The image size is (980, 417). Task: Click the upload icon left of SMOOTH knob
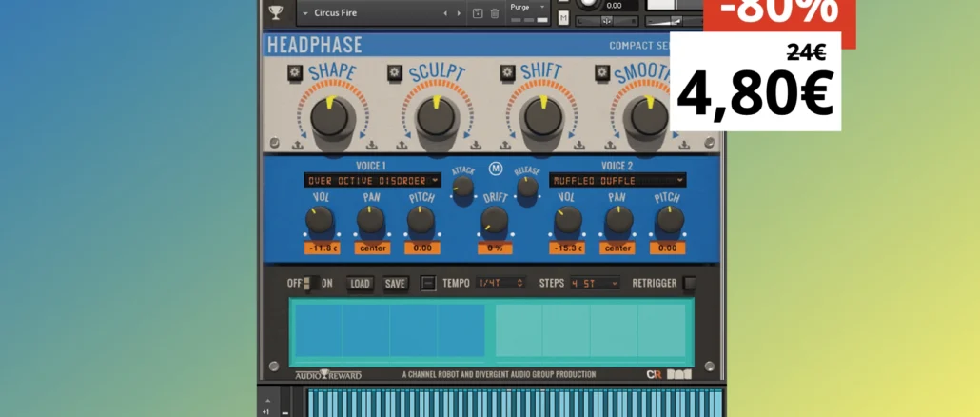611,145
